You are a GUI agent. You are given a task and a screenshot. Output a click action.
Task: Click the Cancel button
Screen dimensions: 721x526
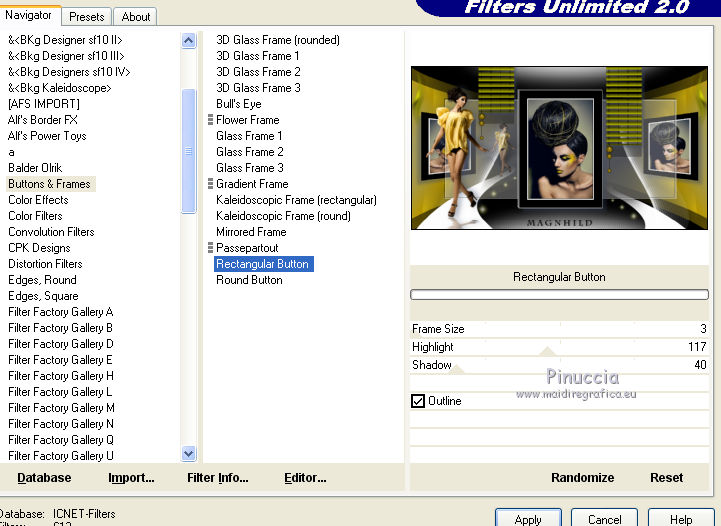(604, 519)
